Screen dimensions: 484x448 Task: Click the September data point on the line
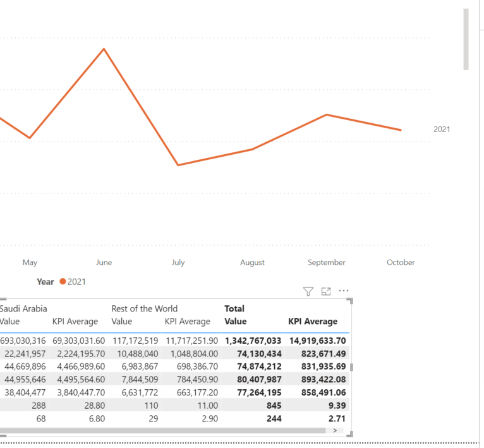(x=327, y=115)
